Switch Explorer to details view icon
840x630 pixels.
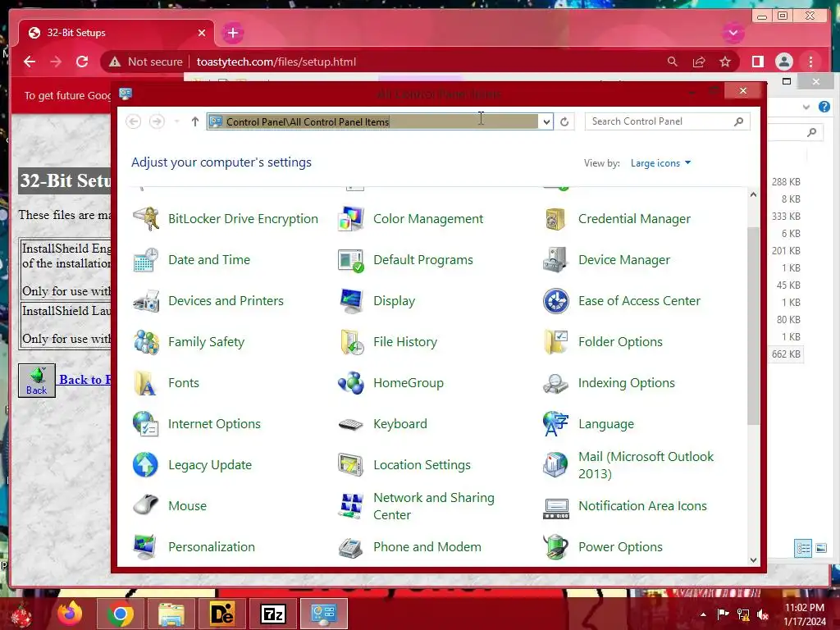(x=802, y=548)
